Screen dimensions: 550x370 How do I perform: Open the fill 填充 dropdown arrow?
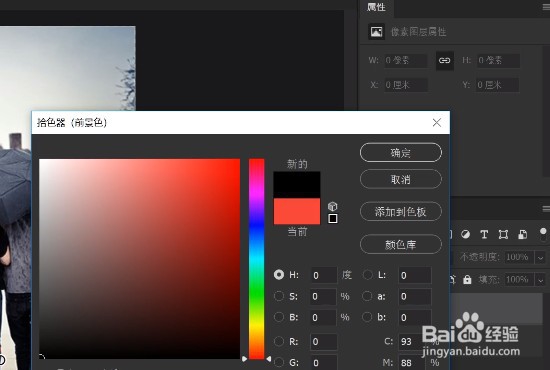click(540, 280)
